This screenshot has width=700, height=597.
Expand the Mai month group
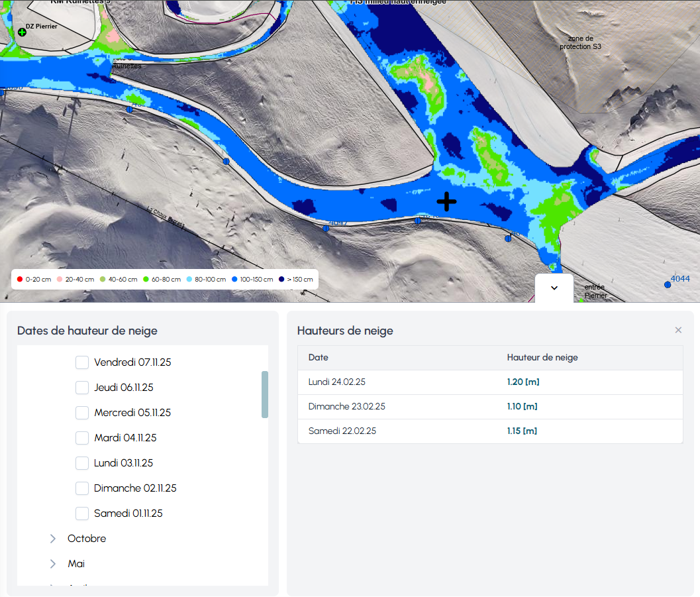[53, 564]
